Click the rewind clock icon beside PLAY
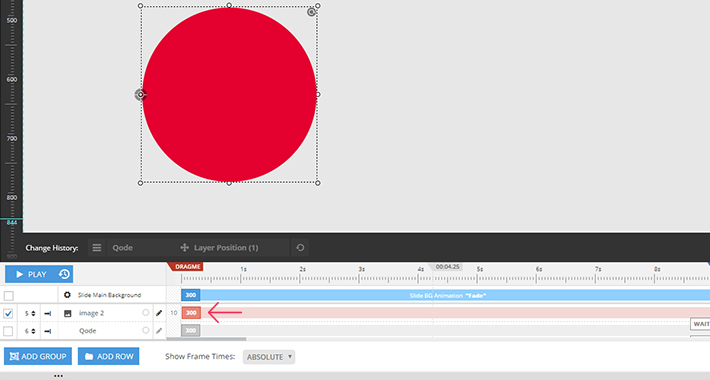The width and height of the screenshot is (710, 380). coord(64,274)
